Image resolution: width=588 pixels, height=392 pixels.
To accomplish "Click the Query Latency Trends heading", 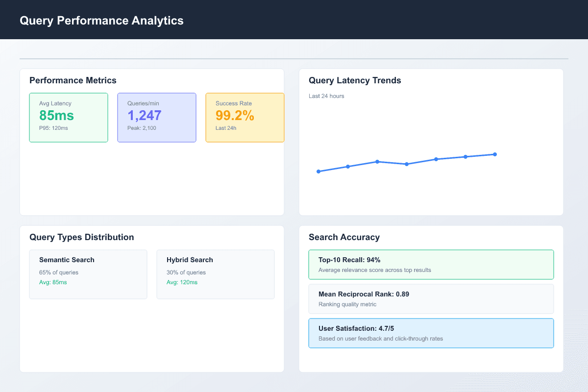I will (x=354, y=80).
